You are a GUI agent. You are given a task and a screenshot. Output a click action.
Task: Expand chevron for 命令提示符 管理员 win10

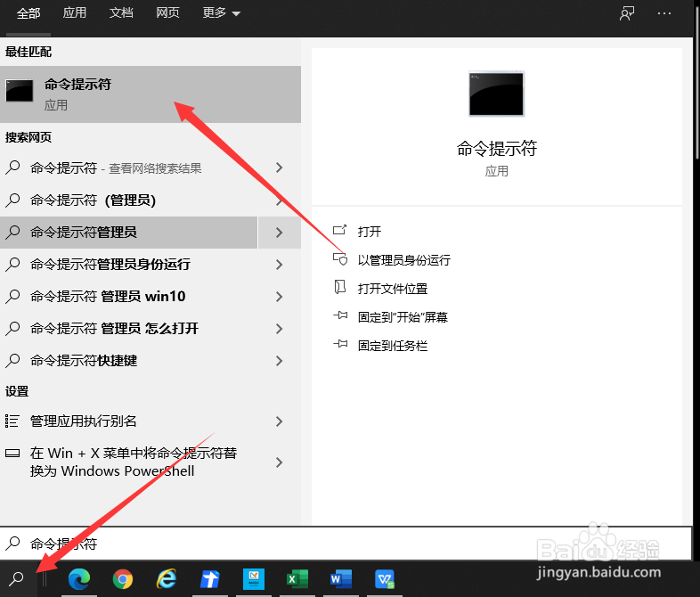pos(280,297)
